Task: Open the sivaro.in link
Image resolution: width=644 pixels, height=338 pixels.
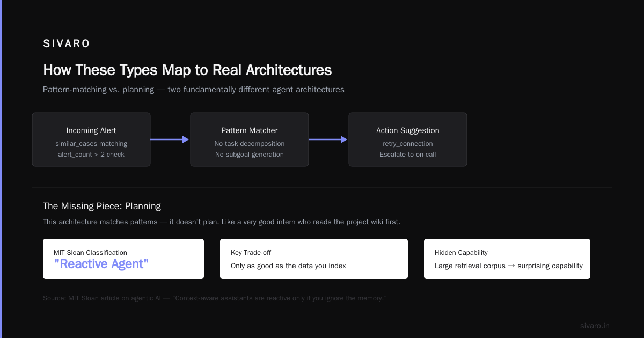Action: coord(595,326)
